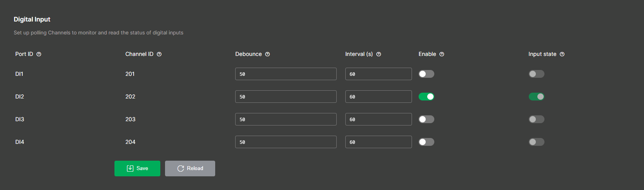Reload the digital input configuration
This screenshot has height=190, width=644.
[x=190, y=168]
